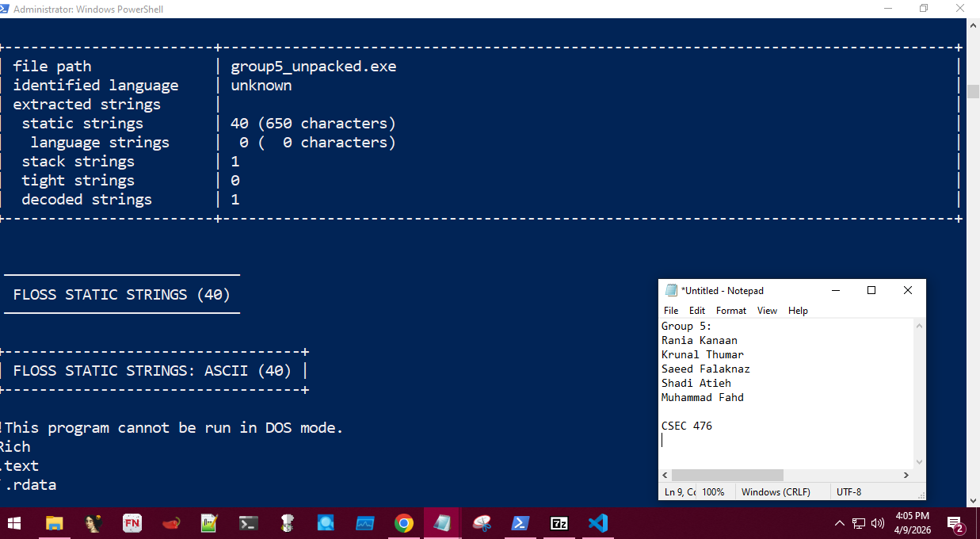Screen dimensions: 980x539
Task: Click 'CSEC 476' line in Notepad
Action: tap(687, 426)
